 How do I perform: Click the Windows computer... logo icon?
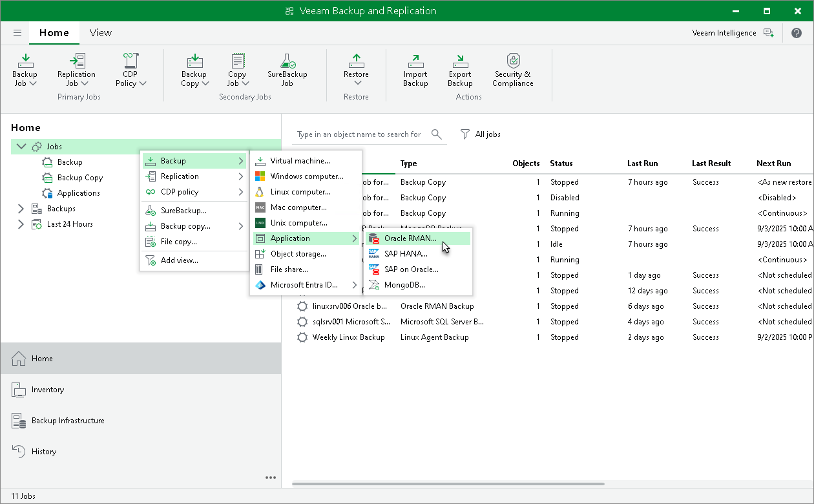click(260, 176)
